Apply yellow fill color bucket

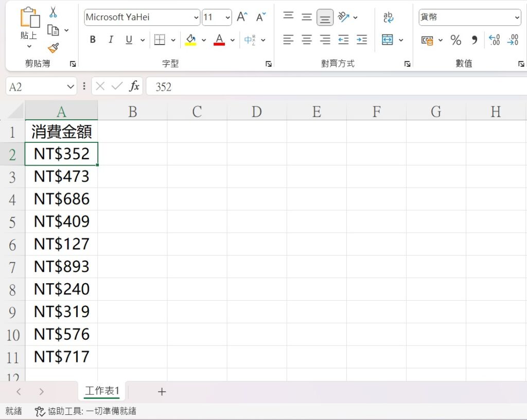point(190,40)
